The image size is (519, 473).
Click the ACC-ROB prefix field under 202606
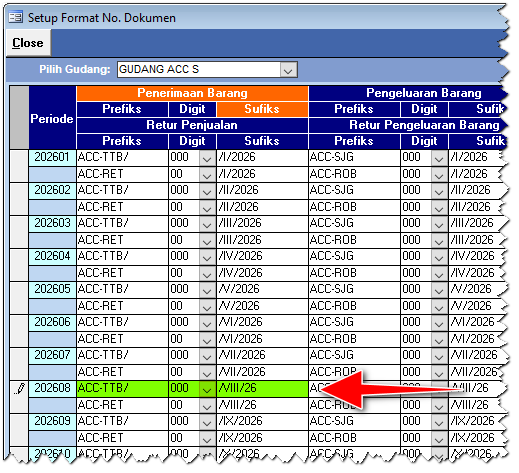[x=354, y=339]
